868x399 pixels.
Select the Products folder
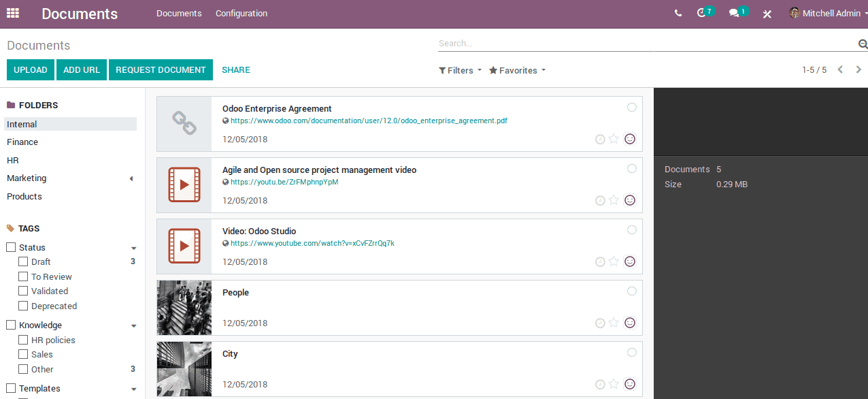click(x=71, y=196)
